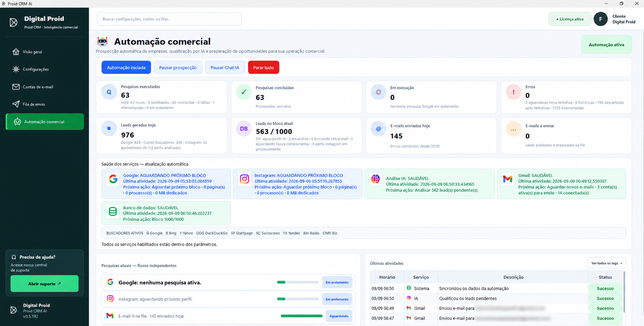The height and width of the screenshot is (326, 644).
Task: Click the full progress bar in E-mail row
Action: tap(301, 316)
